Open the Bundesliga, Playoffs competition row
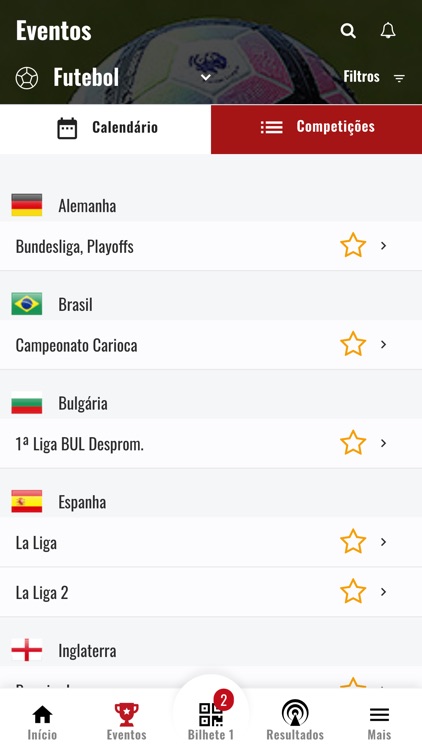Screen dimensions: 422x750 tap(211, 246)
